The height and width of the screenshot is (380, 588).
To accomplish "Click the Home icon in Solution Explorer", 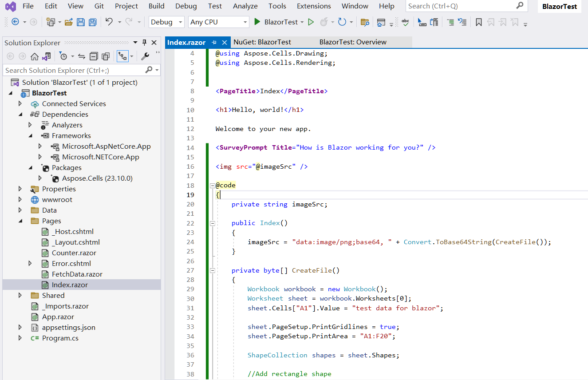I will click(x=35, y=56).
